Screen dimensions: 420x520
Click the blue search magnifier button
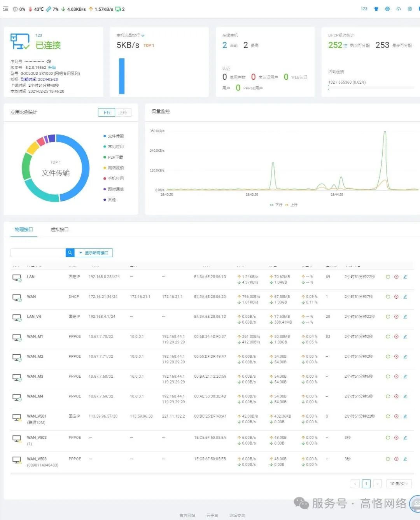(70, 253)
